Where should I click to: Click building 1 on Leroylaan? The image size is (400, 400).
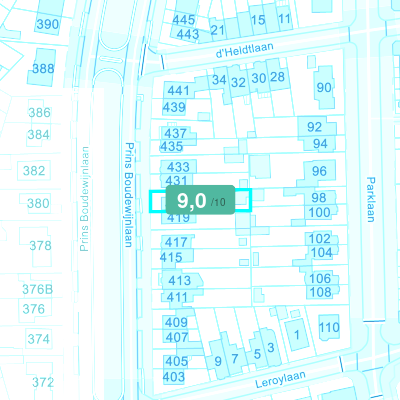pyautogui.click(x=297, y=335)
